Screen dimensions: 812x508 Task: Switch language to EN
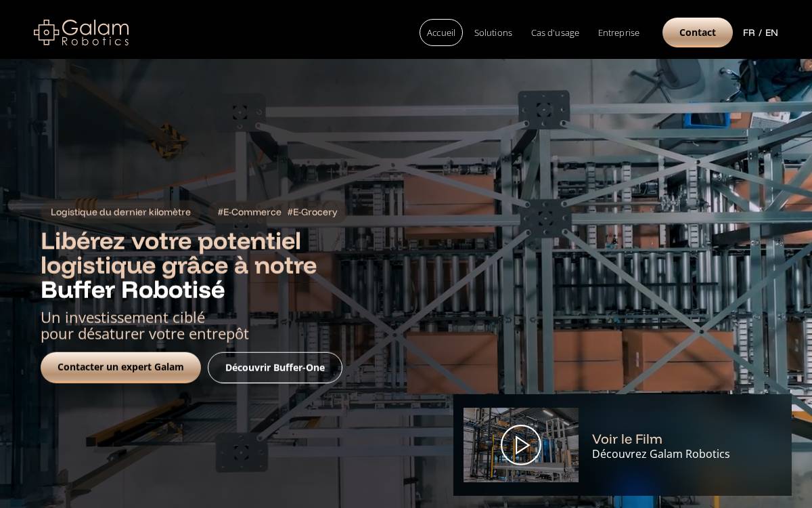(771, 33)
